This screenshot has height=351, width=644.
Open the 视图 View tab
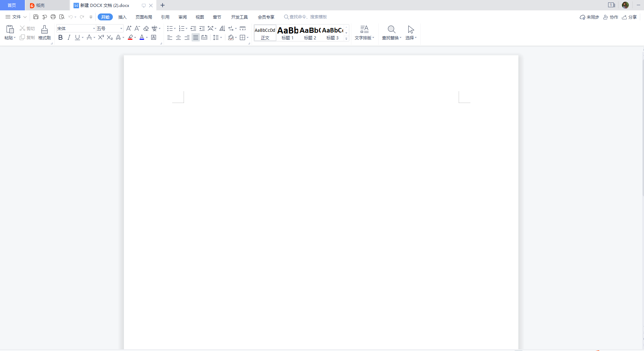pos(200,17)
